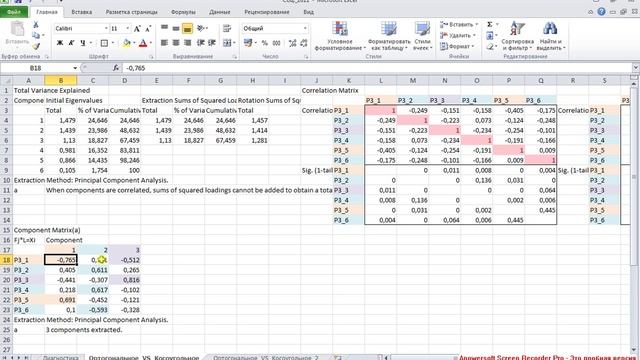Toggle italic (К) formatting
The width and height of the screenshot is (640, 360).
click(71, 43)
